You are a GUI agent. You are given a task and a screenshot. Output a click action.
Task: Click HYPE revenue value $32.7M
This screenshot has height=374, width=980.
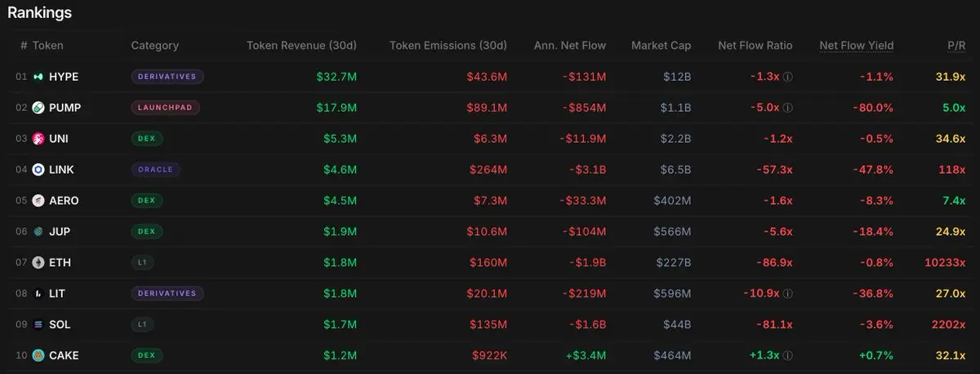tap(336, 77)
